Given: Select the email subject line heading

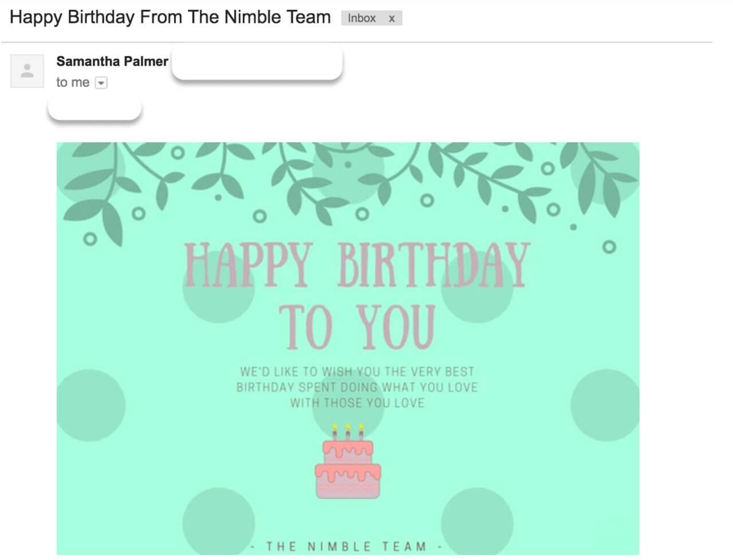Looking at the screenshot, I should [x=170, y=17].
